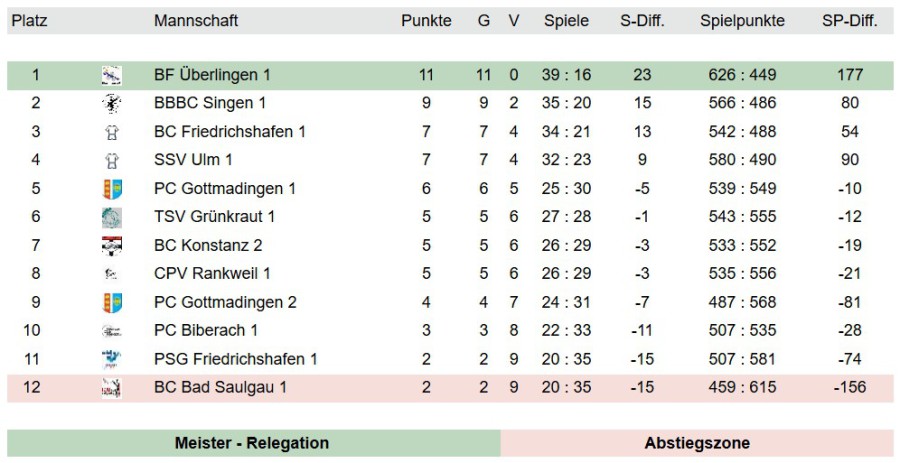Select the S-Diff. column header
This screenshot has width=900, height=463.
[642, 21]
